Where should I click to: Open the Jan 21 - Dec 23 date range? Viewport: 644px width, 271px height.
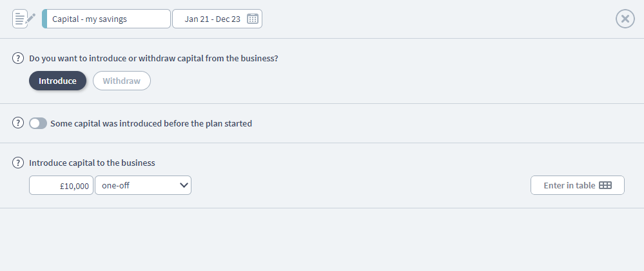pos(212,19)
